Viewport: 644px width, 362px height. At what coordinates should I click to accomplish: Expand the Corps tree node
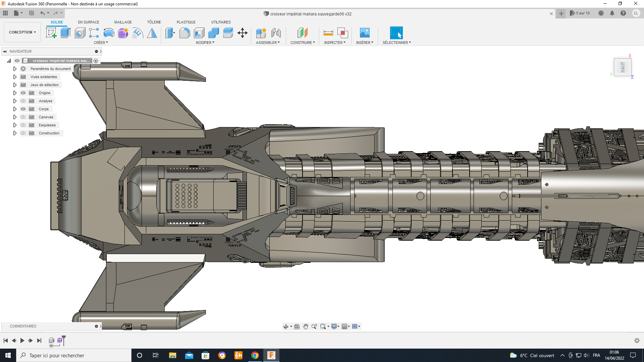(x=15, y=109)
